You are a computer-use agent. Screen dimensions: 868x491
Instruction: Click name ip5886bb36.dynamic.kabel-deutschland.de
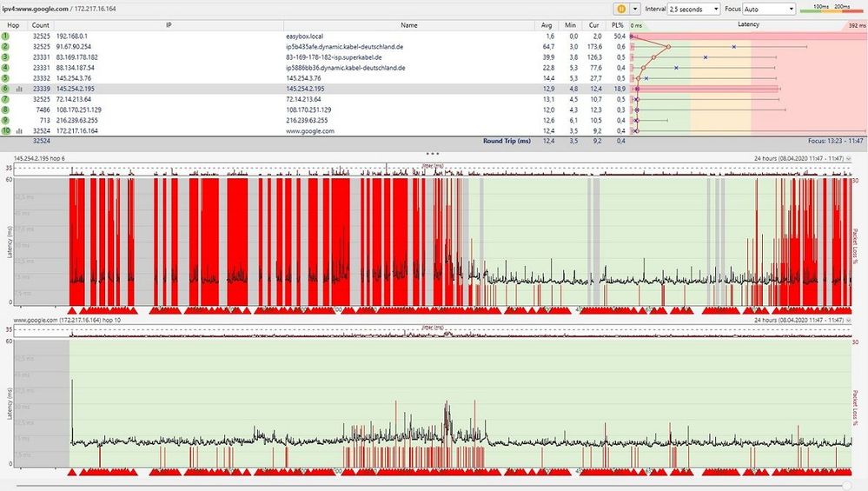tap(346, 68)
